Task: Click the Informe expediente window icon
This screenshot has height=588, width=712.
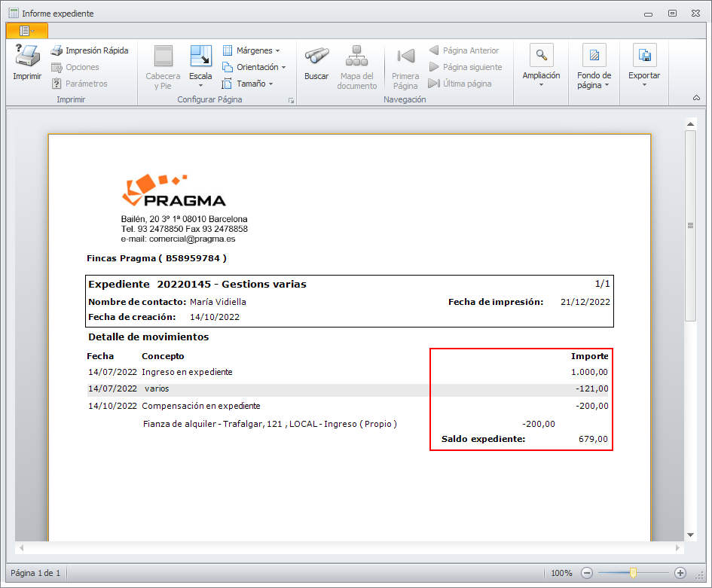Action: 14,13
